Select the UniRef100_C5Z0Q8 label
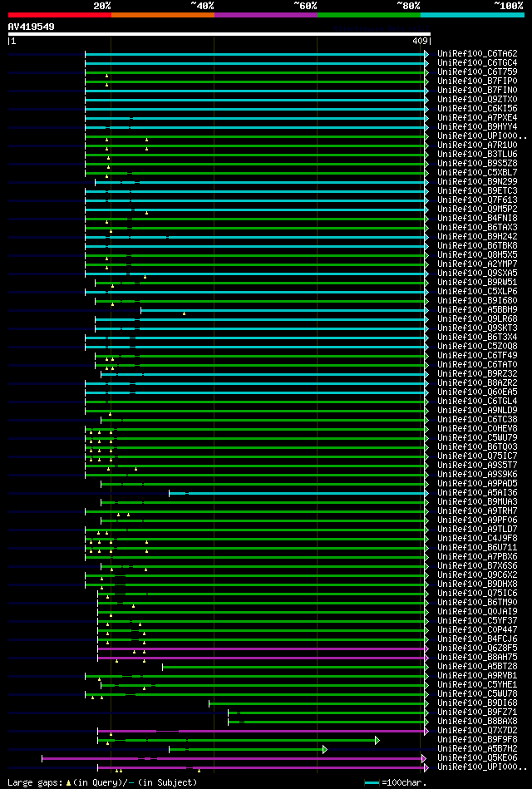532x789 pixels. coord(478,347)
